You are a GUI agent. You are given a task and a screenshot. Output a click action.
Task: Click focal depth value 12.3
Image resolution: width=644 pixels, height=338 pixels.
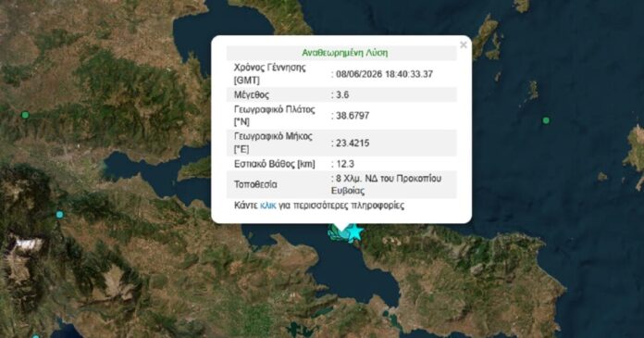(345, 164)
